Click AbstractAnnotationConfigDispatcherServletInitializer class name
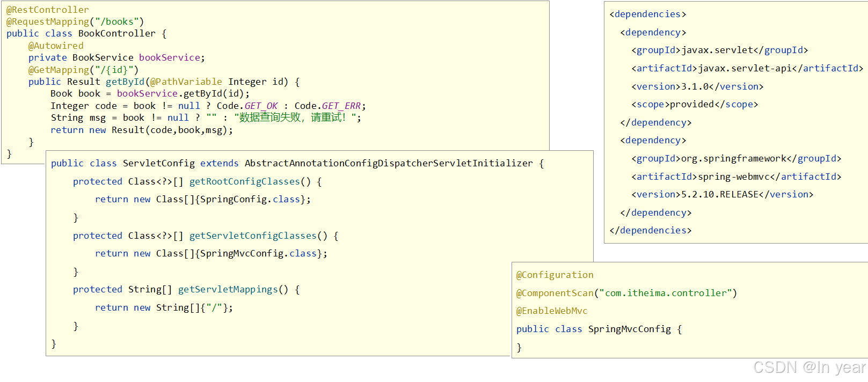 pos(389,163)
